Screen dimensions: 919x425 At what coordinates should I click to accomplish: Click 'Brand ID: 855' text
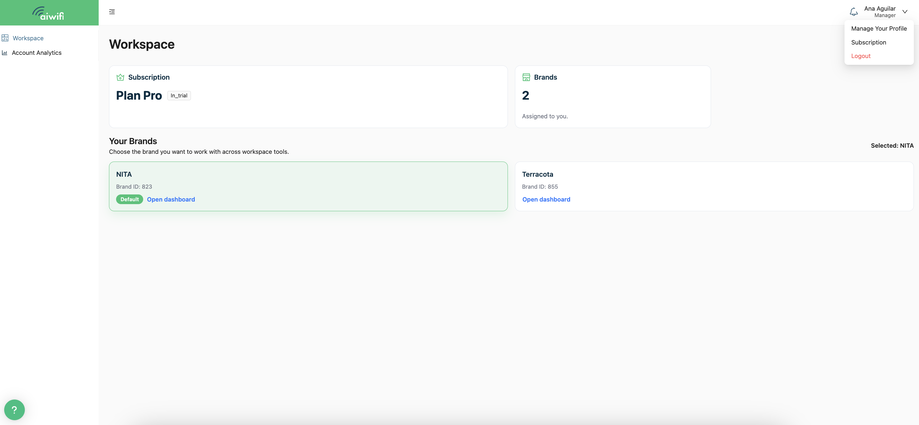click(540, 186)
